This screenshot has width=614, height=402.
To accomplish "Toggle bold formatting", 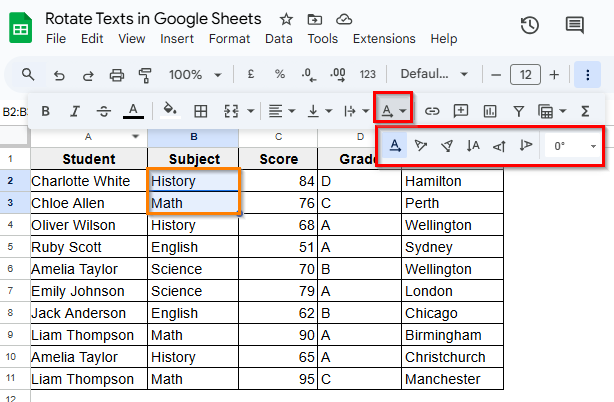I will pyautogui.click(x=45, y=111).
